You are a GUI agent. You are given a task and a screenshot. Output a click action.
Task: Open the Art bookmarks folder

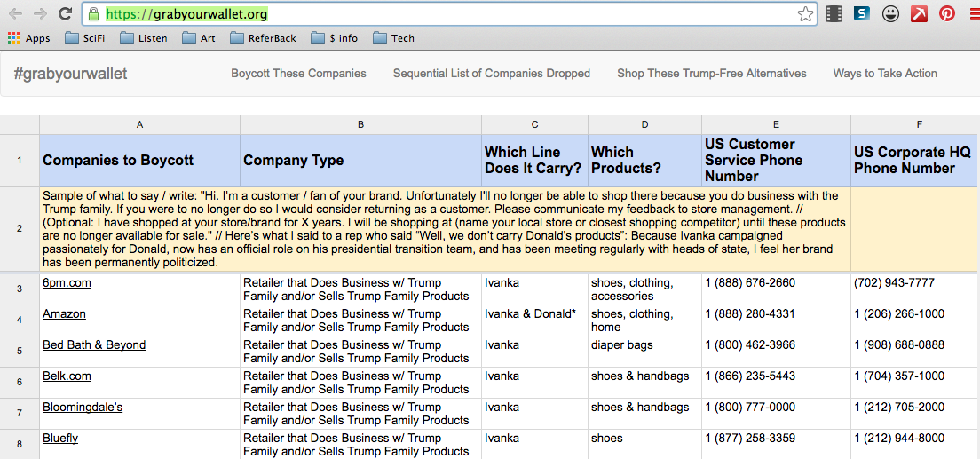pyautogui.click(x=199, y=38)
